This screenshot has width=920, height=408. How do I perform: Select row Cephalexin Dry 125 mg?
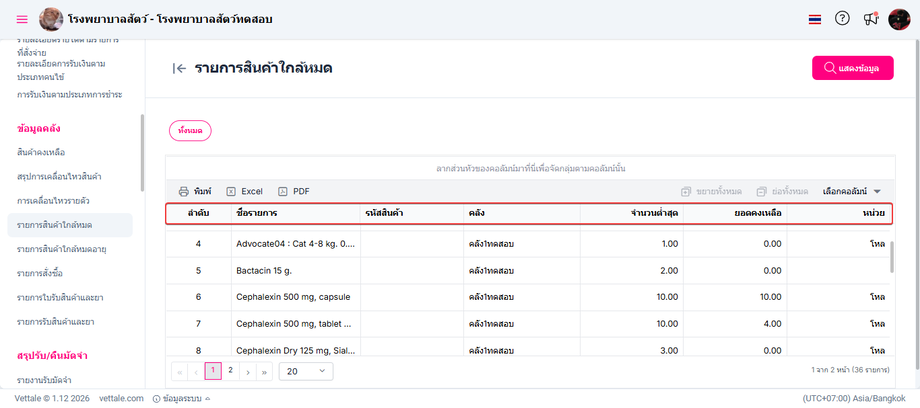click(x=528, y=348)
